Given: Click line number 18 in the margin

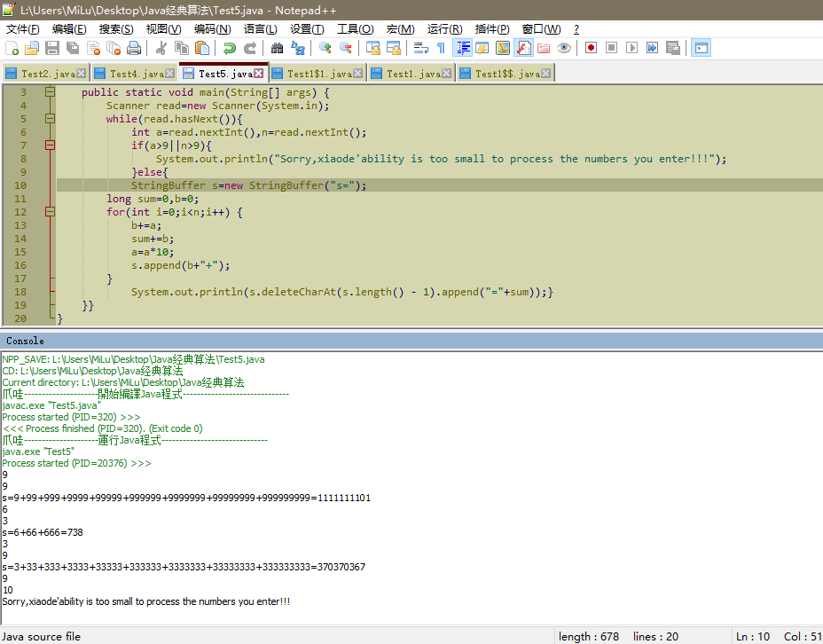Looking at the screenshot, I should [20, 292].
